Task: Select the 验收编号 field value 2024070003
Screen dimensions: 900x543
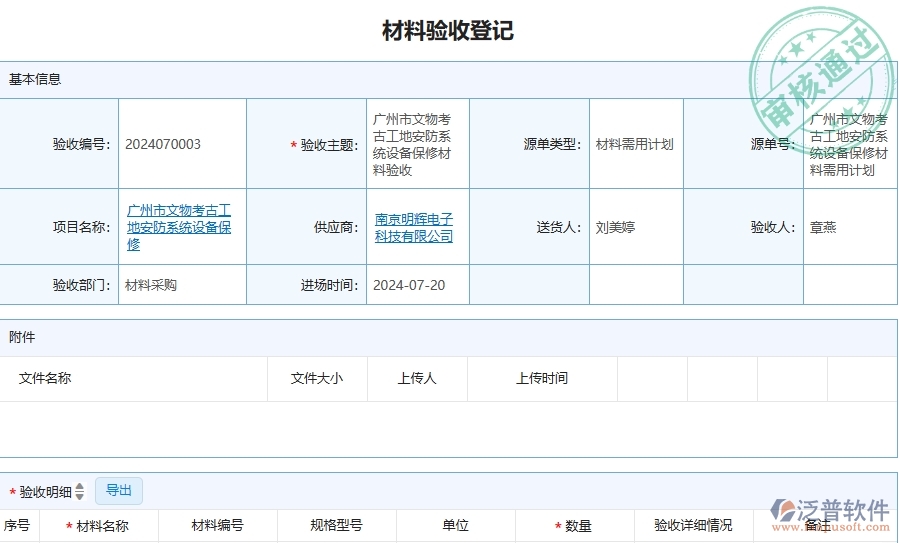Action: click(x=163, y=144)
